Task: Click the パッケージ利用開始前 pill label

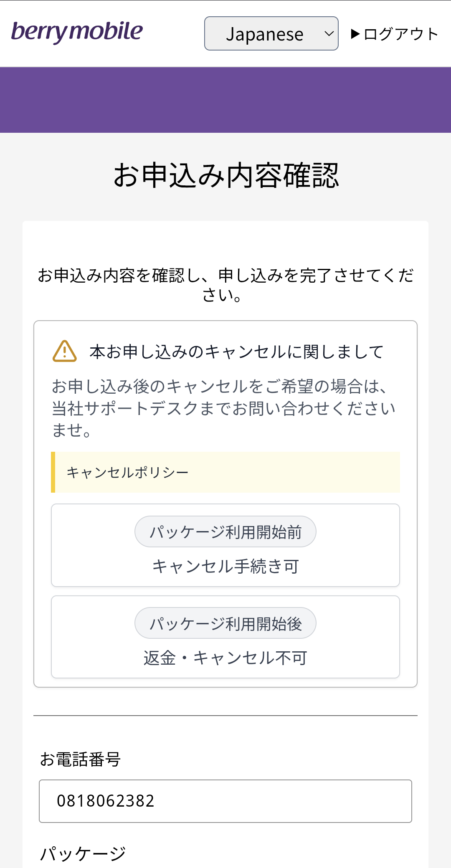Action: pos(225,532)
